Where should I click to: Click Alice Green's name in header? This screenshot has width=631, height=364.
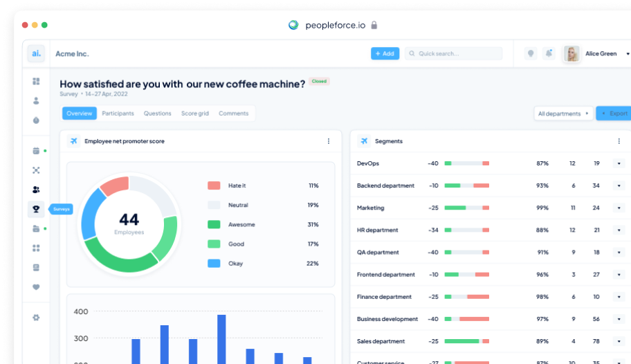coord(601,53)
